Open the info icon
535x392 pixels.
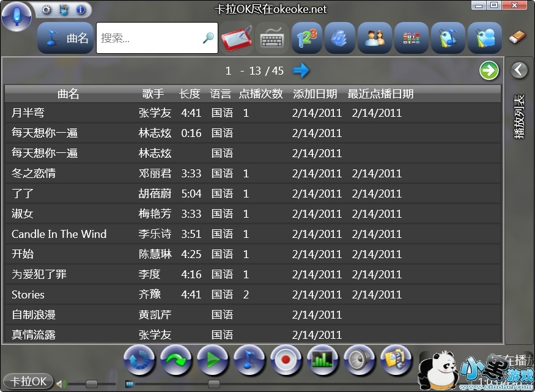click(81, 10)
